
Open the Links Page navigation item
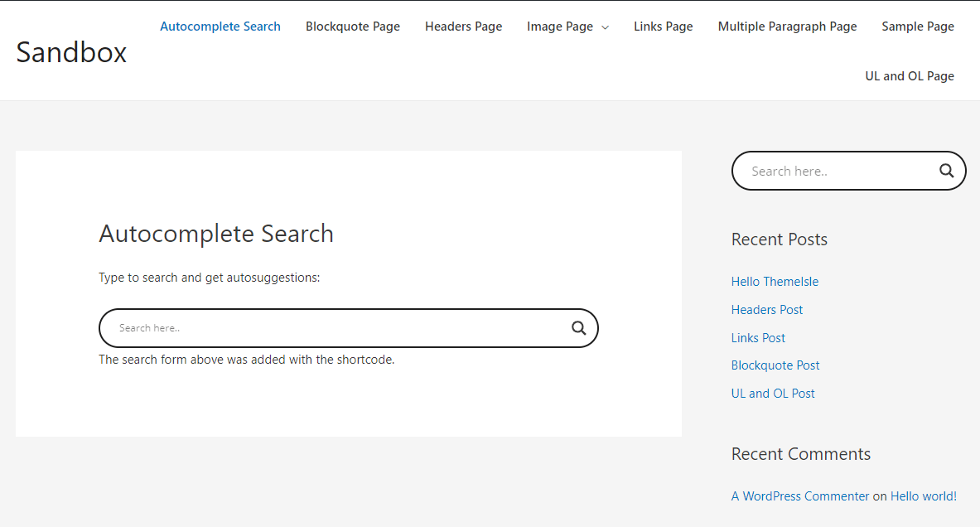663,26
